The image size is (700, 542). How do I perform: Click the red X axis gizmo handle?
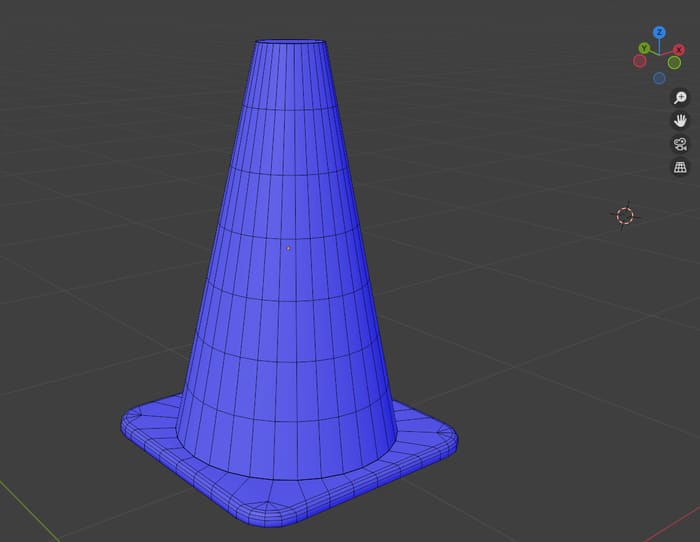pos(679,49)
